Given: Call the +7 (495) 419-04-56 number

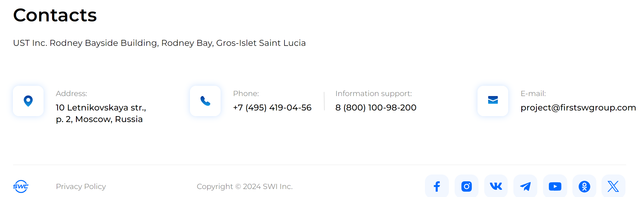Looking at the screenshot, I should point(272,107).
